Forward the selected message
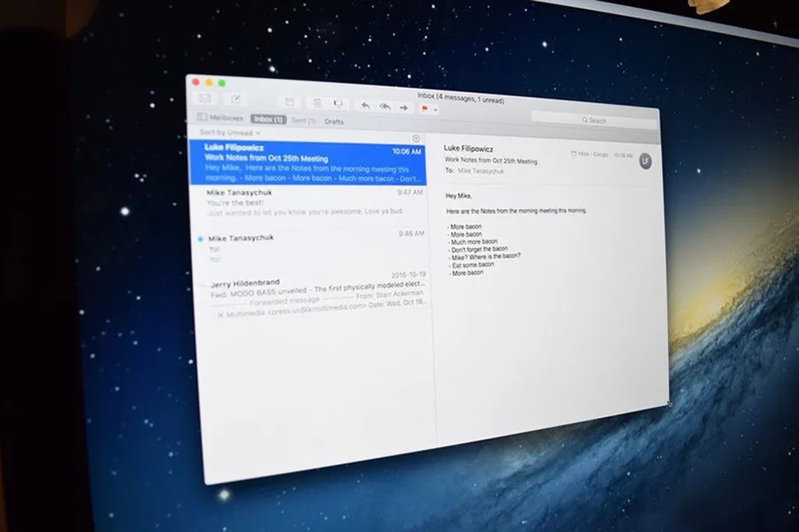The height and width of the screenshot is (532, 799). (403, 108)
